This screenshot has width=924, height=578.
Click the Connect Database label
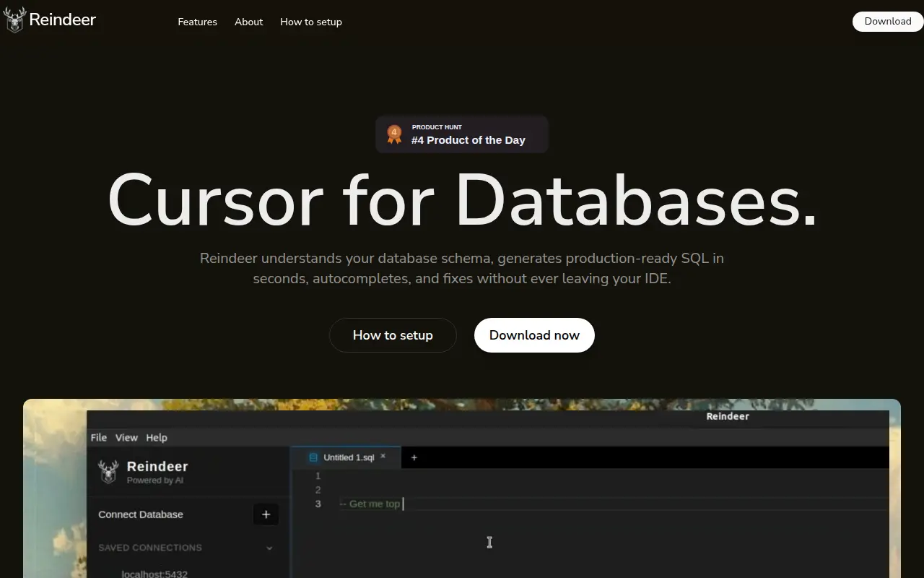point(141,514)
